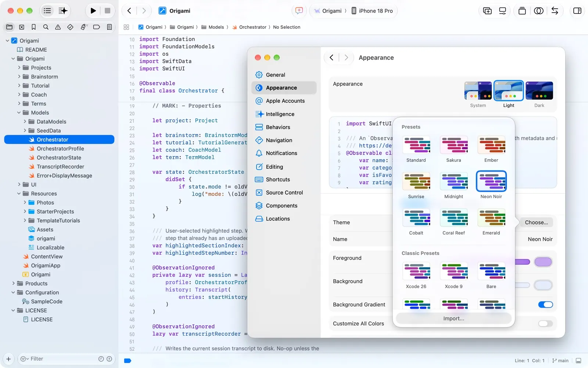
Task: Click the main branch in status bar
Action: (560, 361)
